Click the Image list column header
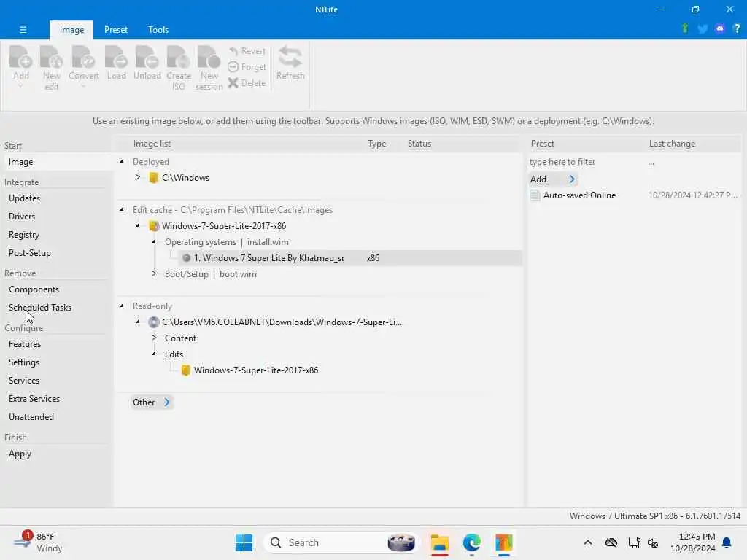 [x=152, y=144]
